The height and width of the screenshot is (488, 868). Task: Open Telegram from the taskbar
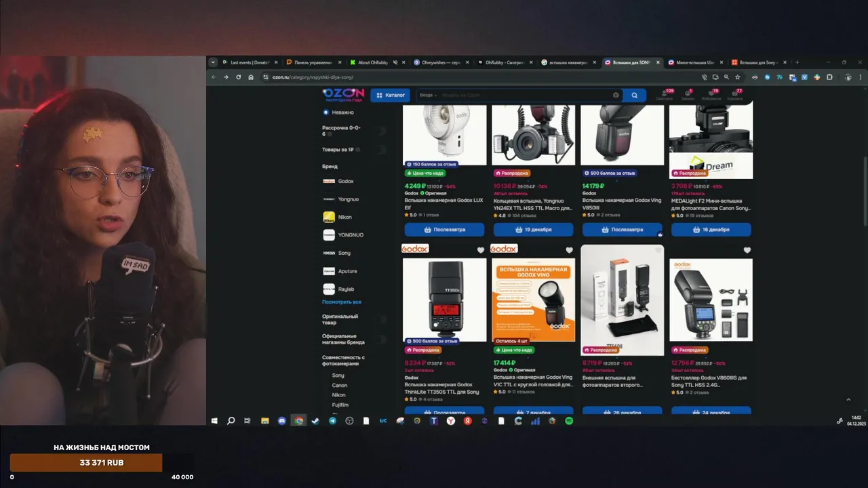tap(332, 421)
